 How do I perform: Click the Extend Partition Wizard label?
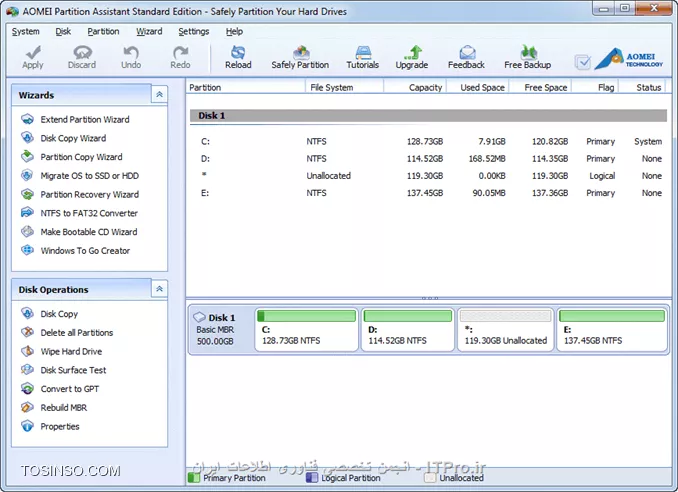85,119
